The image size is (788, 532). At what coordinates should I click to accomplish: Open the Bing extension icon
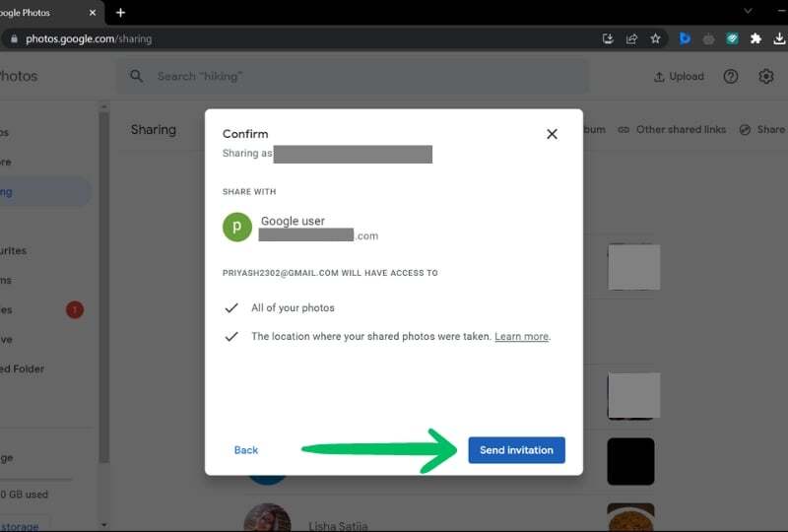coord(685,38)
